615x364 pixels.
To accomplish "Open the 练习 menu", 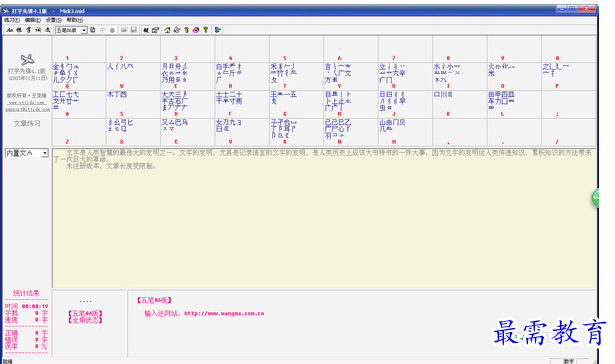I will click(12, 20).
